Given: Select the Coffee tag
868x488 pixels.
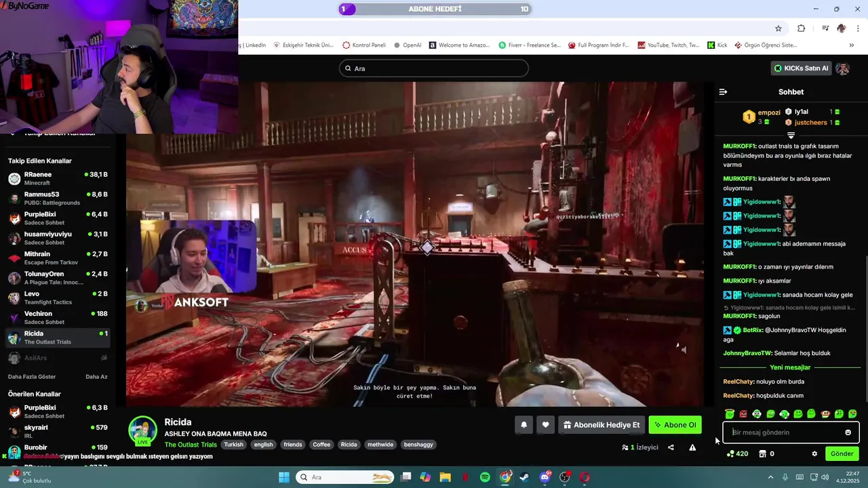Looking at the screenshot, I should tap(321, 445).
